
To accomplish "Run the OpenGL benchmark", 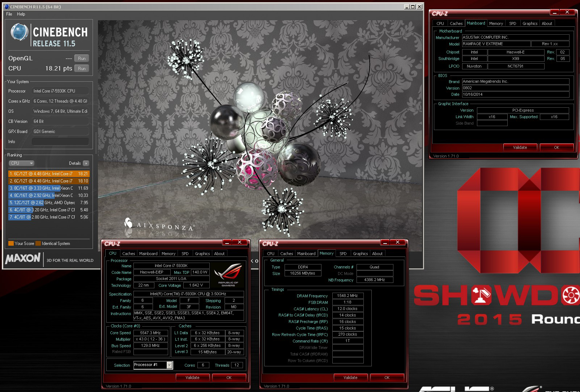I will coord(82,59).
